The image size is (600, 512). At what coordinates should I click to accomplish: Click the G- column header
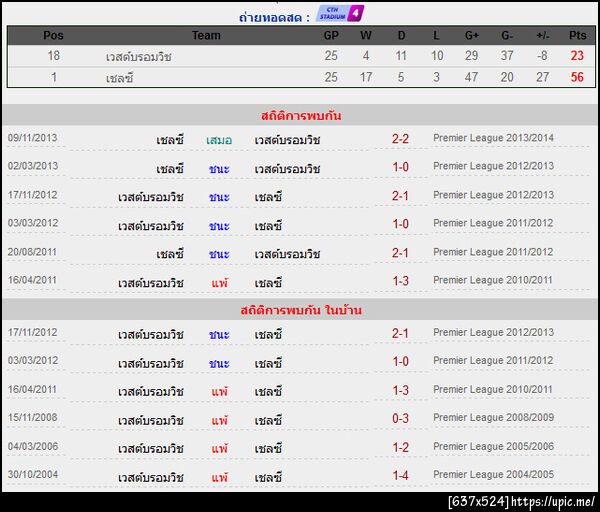tap(507, 35)
